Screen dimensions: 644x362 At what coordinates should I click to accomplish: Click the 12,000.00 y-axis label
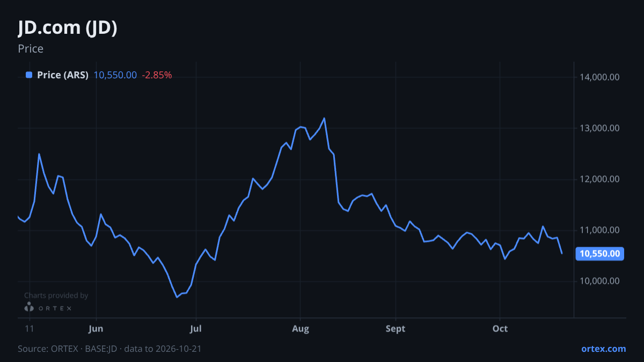pos(599,179)
